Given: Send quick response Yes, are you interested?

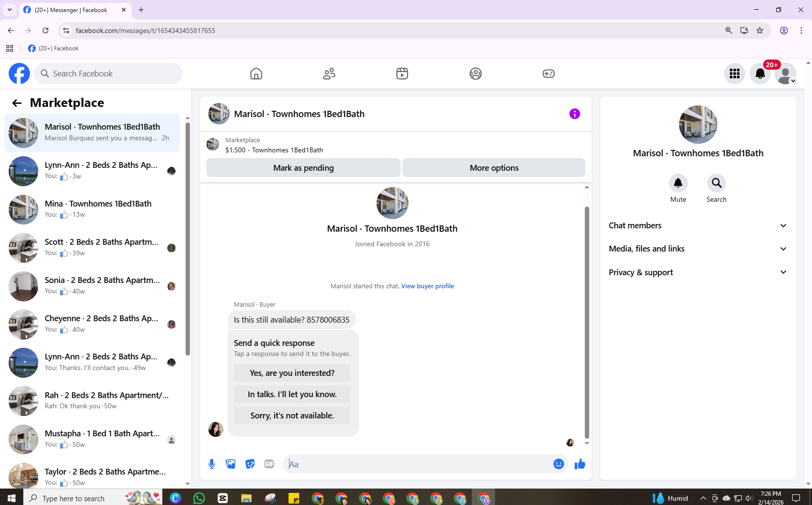Looking at the screenshot, I should pos(292,373).
